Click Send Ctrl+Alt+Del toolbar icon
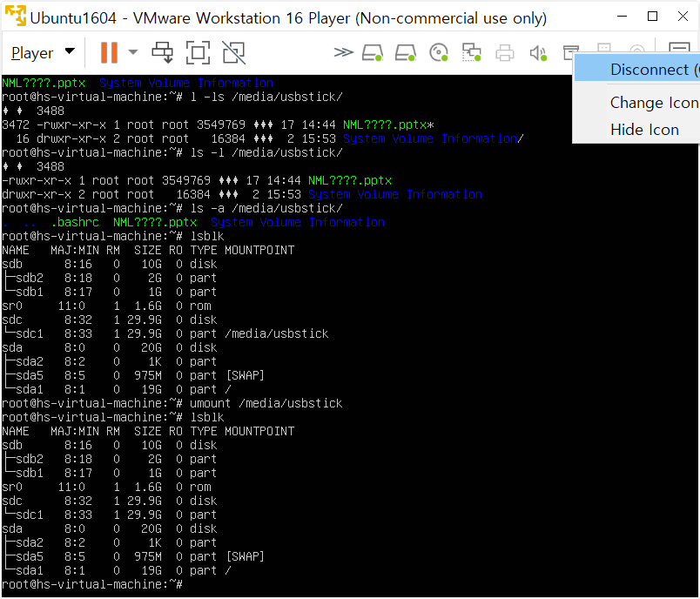Screen dimensions: 700x599 pyautogui.click(x=163, y=52)
